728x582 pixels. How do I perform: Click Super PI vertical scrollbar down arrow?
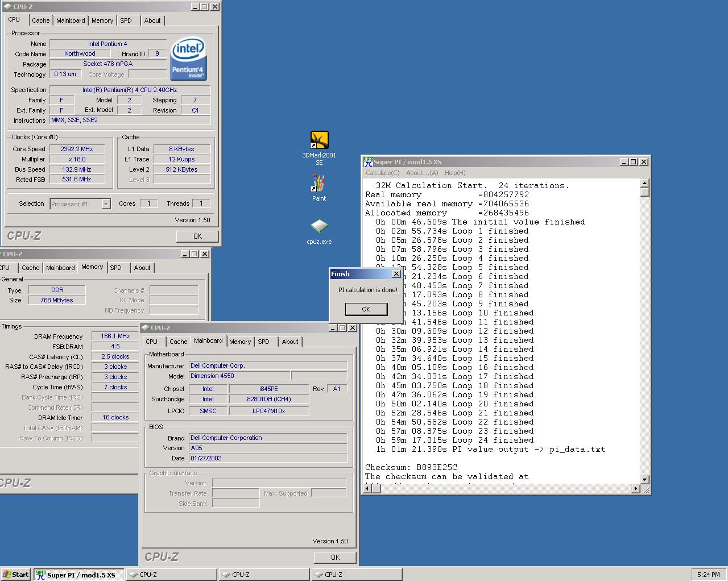click(644, 479)
